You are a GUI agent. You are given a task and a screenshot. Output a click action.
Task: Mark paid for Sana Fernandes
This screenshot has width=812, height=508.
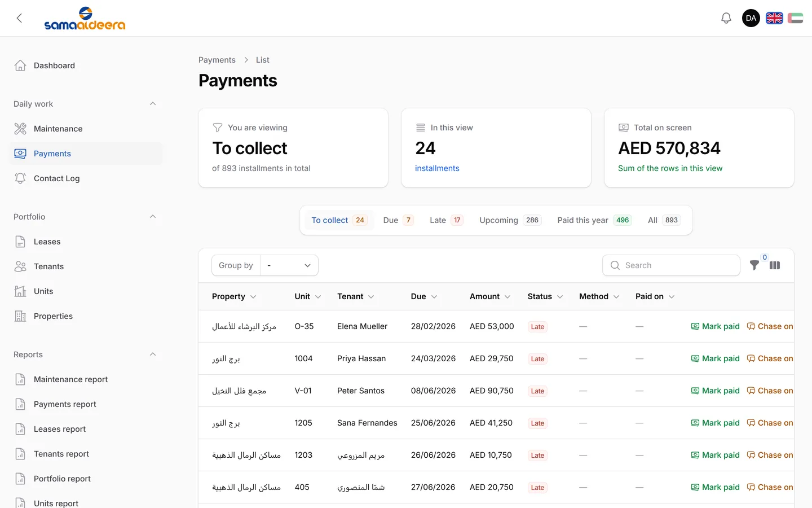(x=715, y=423)
